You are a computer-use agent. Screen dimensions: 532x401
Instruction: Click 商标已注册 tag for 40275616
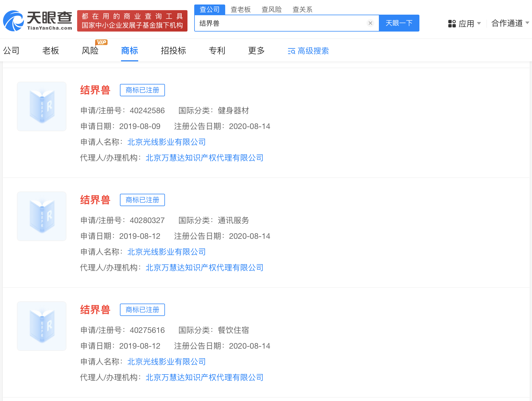point(142,310)
